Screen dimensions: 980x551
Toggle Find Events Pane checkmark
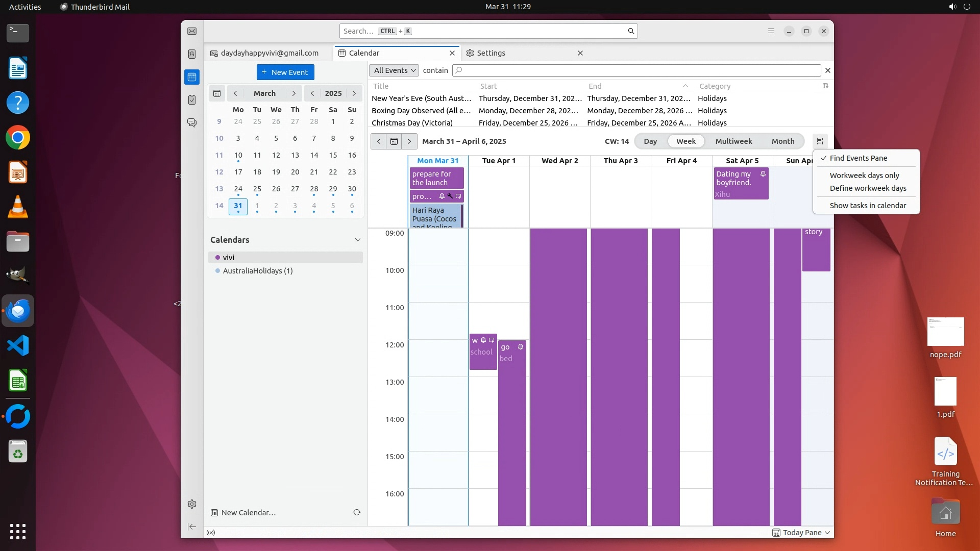[x=858, y=158]
